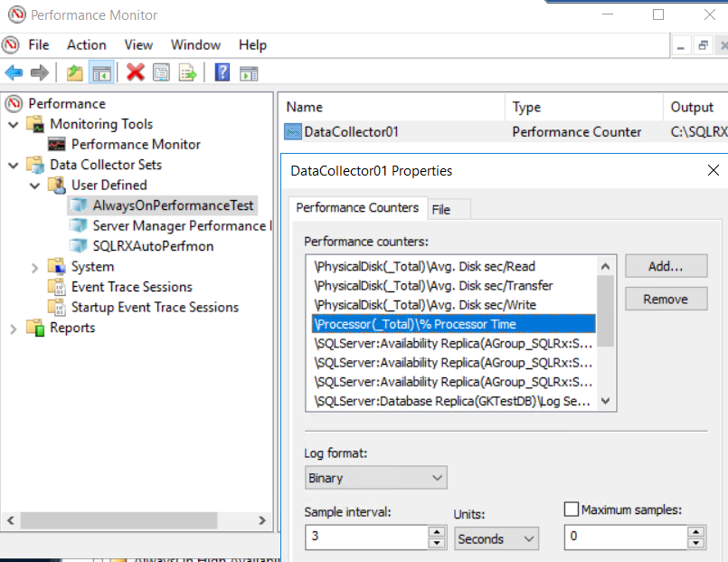Collapse the Data Collector Sets node
Viewport: 728px width, 562px height.
click(14, 165)
